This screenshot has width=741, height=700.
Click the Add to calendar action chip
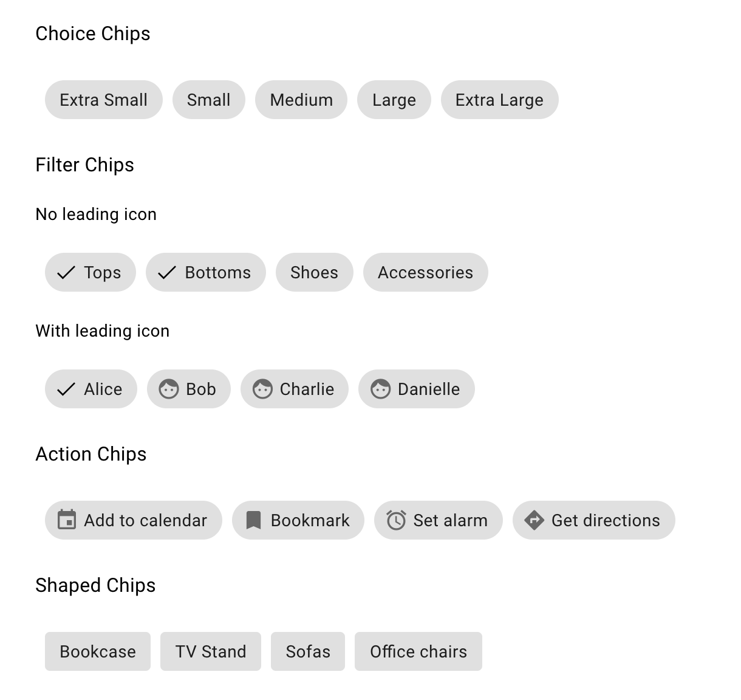(133, 520)
